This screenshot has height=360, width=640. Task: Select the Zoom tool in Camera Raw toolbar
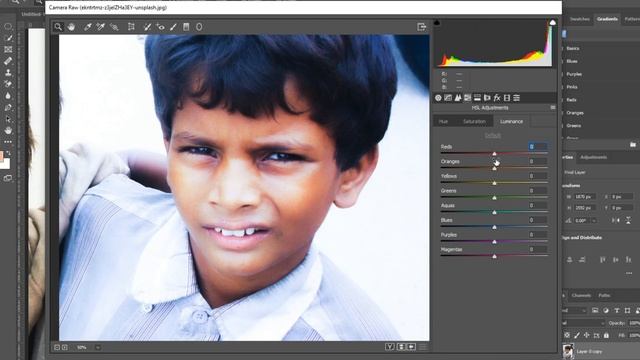(58, 27)
